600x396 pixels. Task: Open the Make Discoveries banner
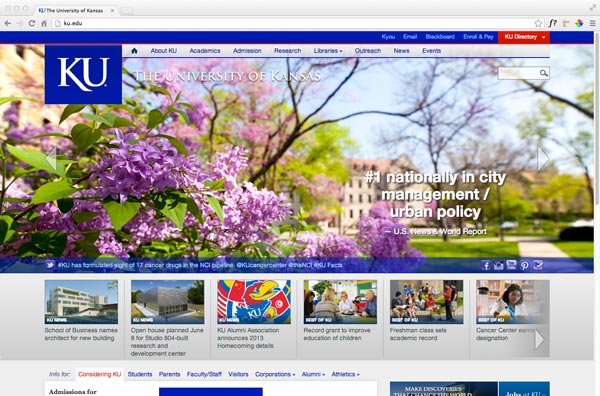[444, 389]
